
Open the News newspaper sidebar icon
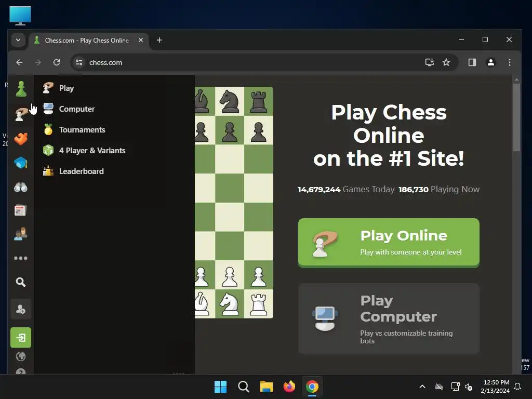(21, 210)
